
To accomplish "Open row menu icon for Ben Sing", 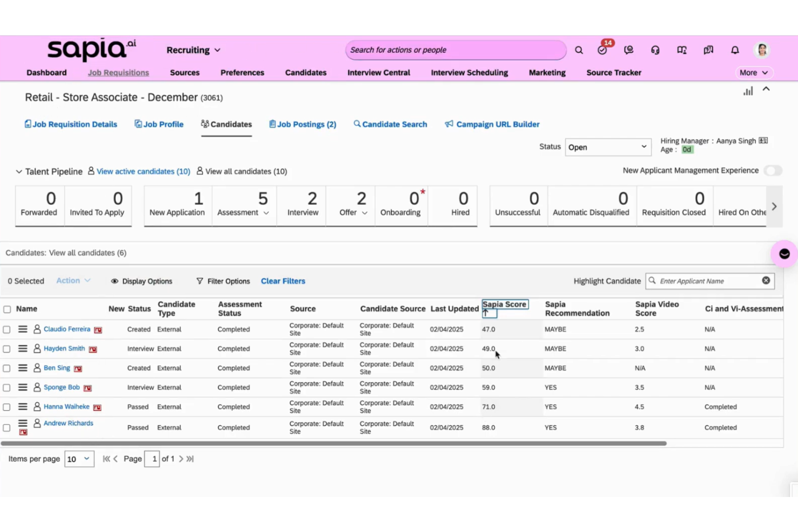I will tap(23, 368).
